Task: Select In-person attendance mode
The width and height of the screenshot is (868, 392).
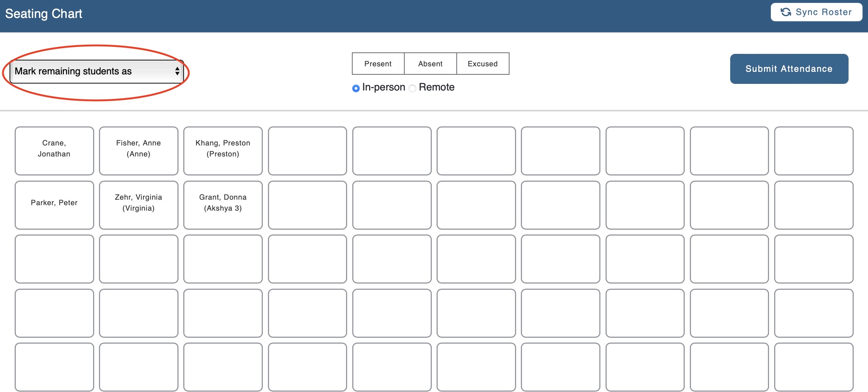Action: click(x=355, y=88)
